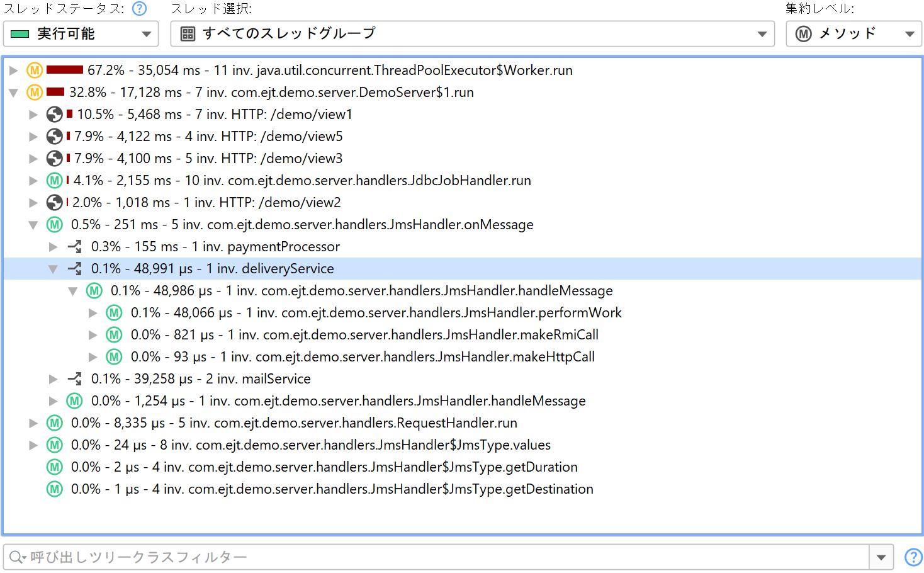924x573 pixels.
Task: Click the split-arrow icon of deliveryService
Action: point(75,269)
